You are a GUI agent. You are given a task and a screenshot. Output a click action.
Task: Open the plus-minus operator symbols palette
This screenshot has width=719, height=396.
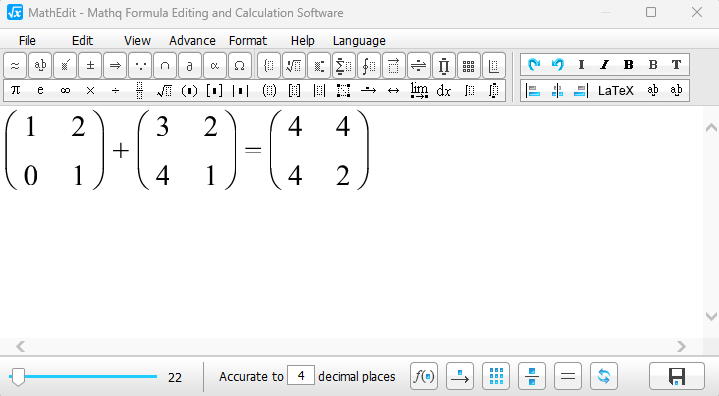90,66
